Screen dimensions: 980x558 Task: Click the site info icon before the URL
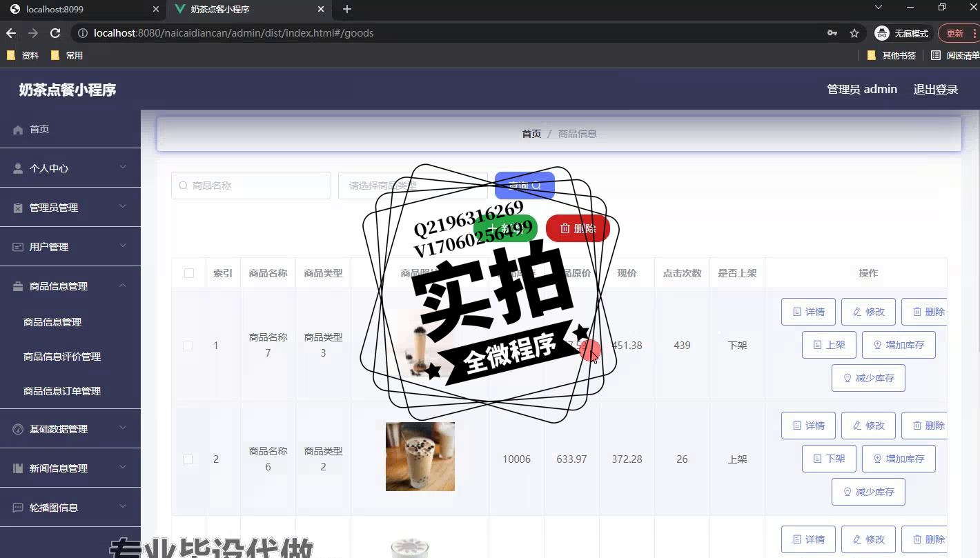82,33
